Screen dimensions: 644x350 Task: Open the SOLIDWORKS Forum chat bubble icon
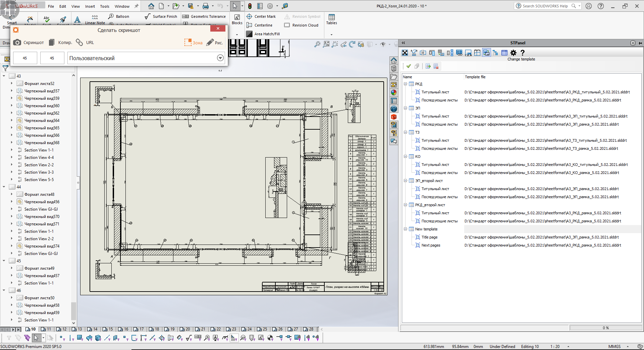[x=394, y=141]
